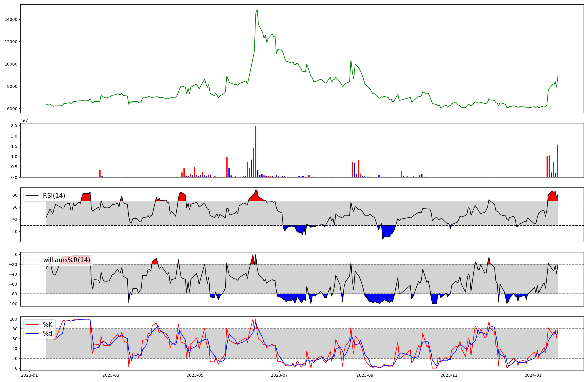Click the 2023-07 date label
Viewport: 588px width, 382px height.
click(x=279, y=375)
